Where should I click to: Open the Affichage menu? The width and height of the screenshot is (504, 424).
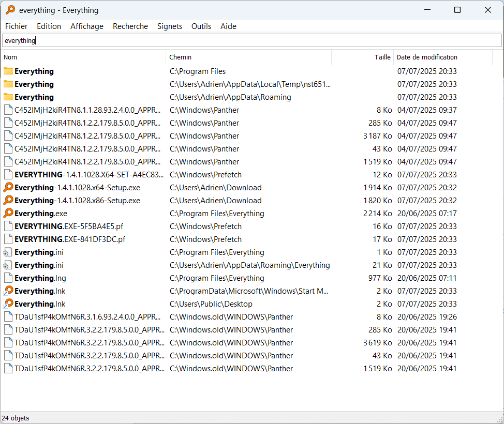tap(87, 26)
